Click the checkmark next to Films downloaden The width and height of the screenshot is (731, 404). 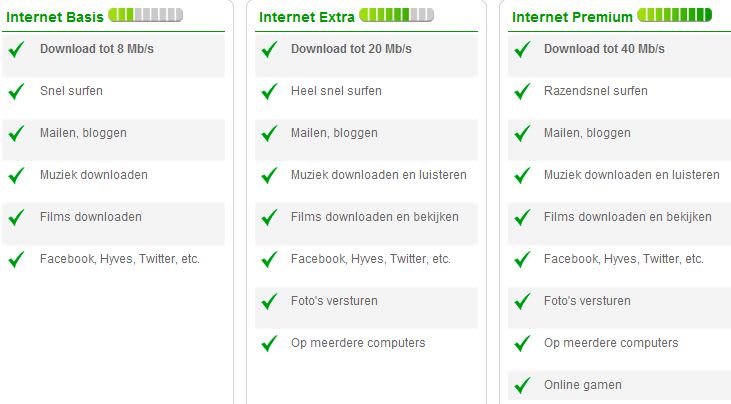click(15, 218)
